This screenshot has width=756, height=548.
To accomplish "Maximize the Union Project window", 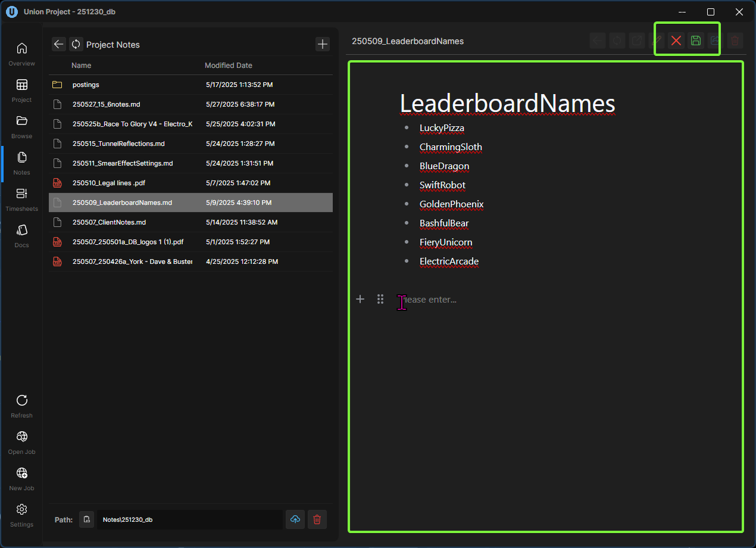I will click(x=711, y=12).
